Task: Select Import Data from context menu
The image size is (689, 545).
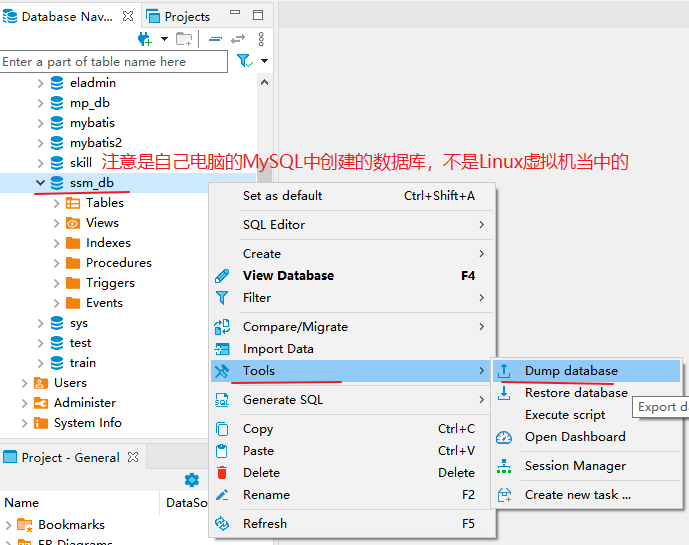Action: pyautogui.click(x=278, y=349)
